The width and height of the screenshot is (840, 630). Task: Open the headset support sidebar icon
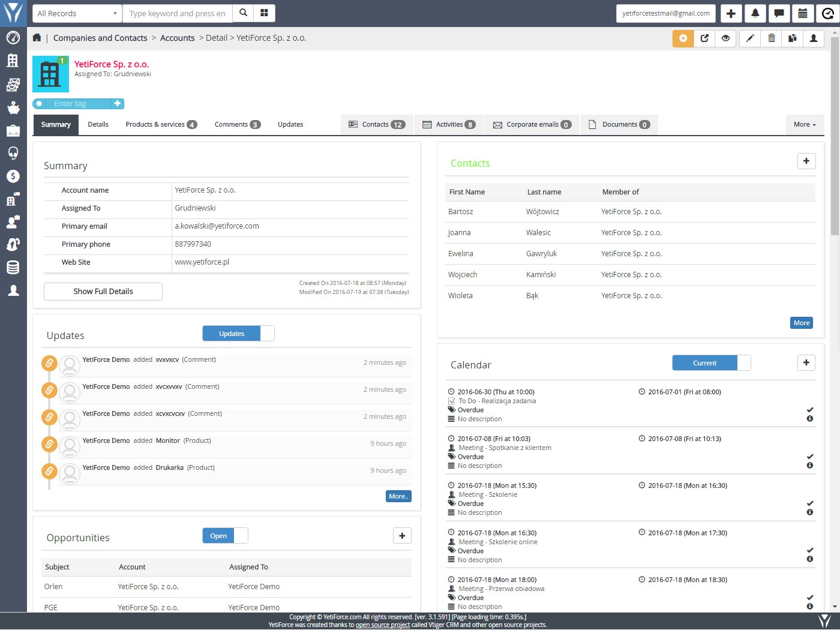[x=13, y=153]
